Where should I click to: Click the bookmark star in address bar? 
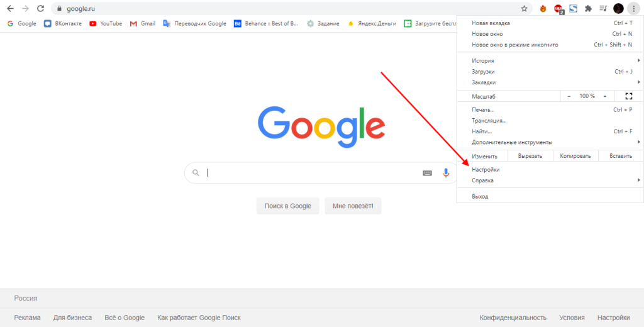coord(524,9)
